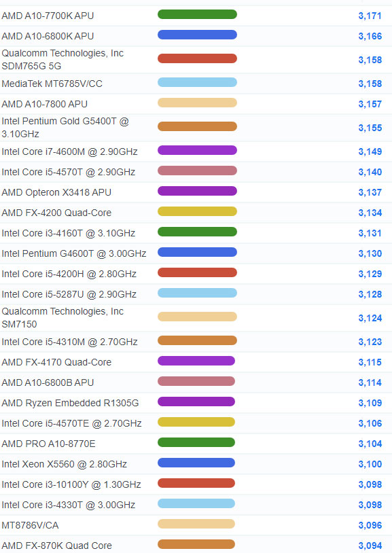
Task: Open AMD A10-7800 APU entry
Action: click(44, 105)
